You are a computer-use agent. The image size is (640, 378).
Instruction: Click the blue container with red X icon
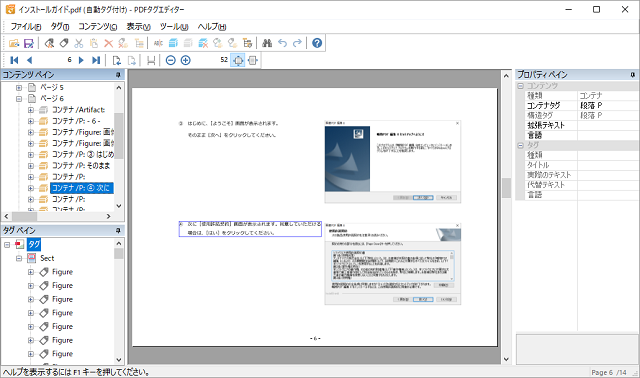pyautogui.click(x=203, y=43)
